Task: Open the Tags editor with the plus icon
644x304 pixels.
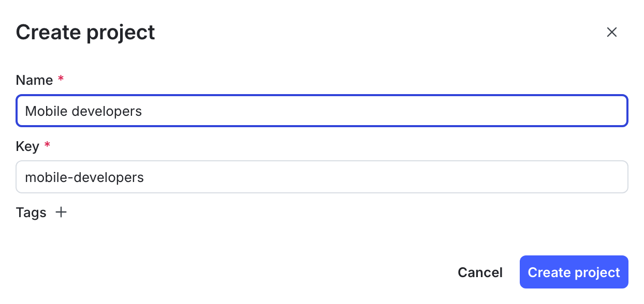Action: (x=61, y=212)
